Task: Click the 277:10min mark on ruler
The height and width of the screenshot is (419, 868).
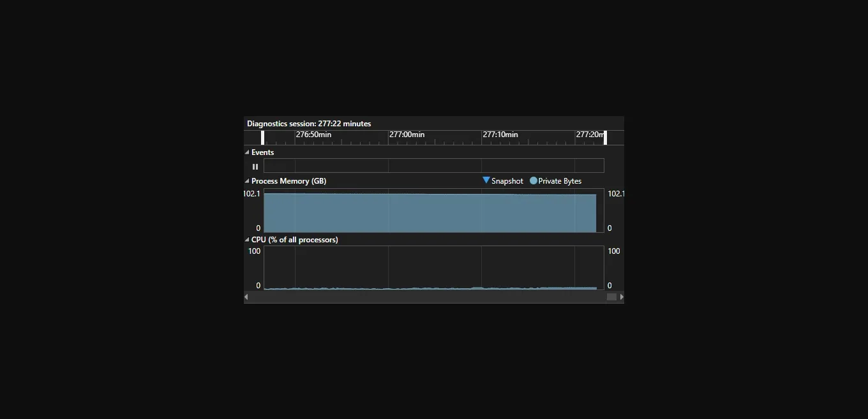Action: (500, 135)
